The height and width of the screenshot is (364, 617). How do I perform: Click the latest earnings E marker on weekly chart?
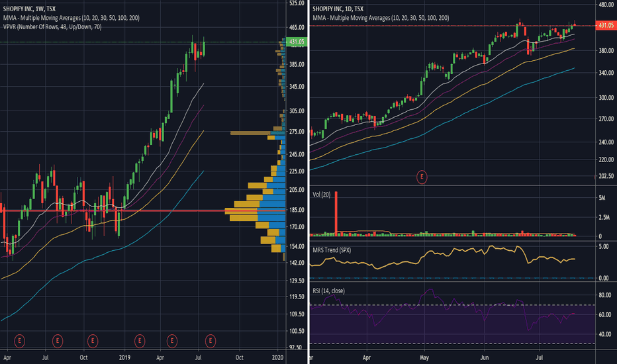210,341
